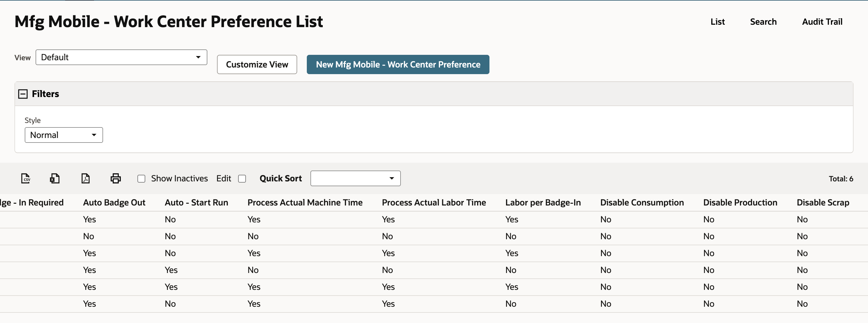
Task: Go to the List menu link
Action: pos(717,22)
